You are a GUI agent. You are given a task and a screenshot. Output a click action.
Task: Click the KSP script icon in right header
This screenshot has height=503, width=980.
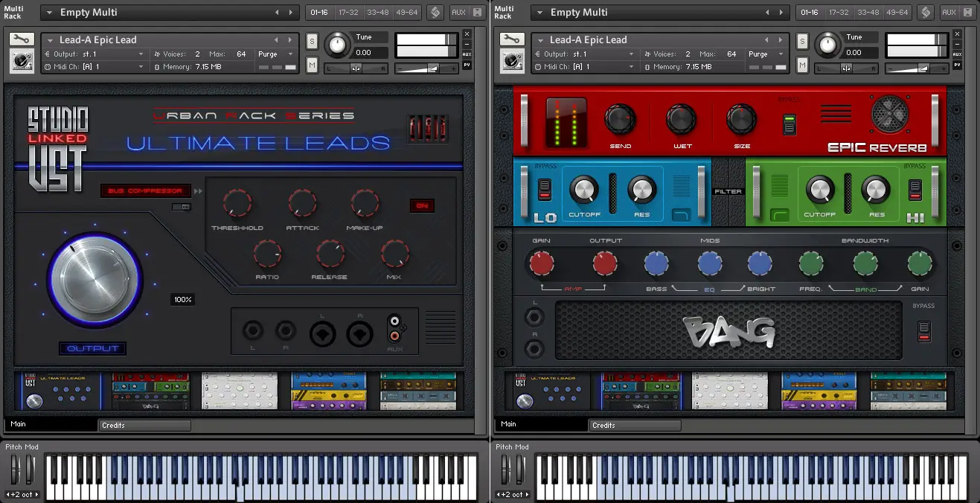pyautogui.click(x=926, y=13)
